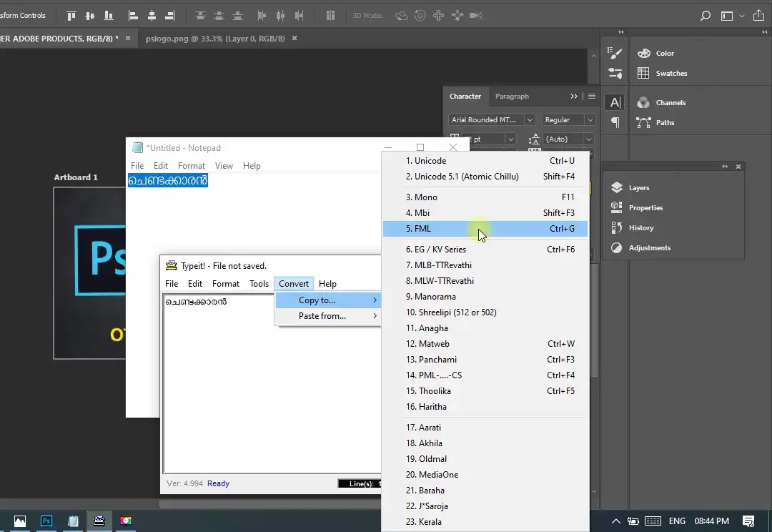Open the Share image icon
772x532 pixels.
pyautogui.click(x=758, y=15)
